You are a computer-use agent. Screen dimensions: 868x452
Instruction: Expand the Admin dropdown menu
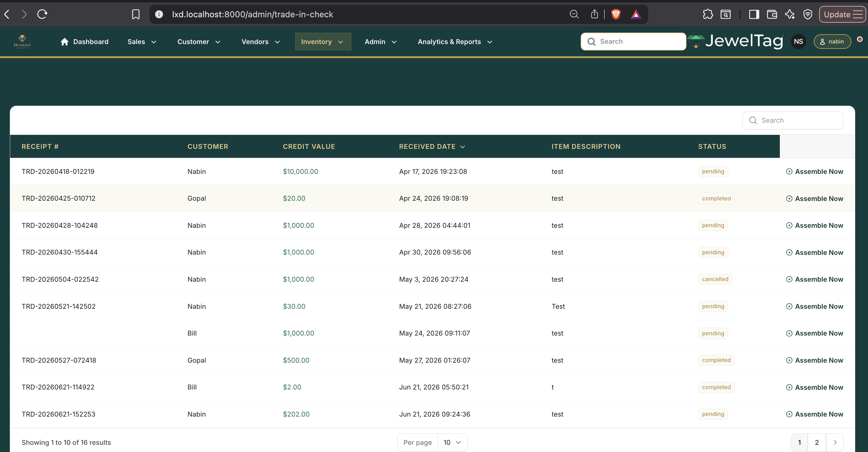[380, 42]
